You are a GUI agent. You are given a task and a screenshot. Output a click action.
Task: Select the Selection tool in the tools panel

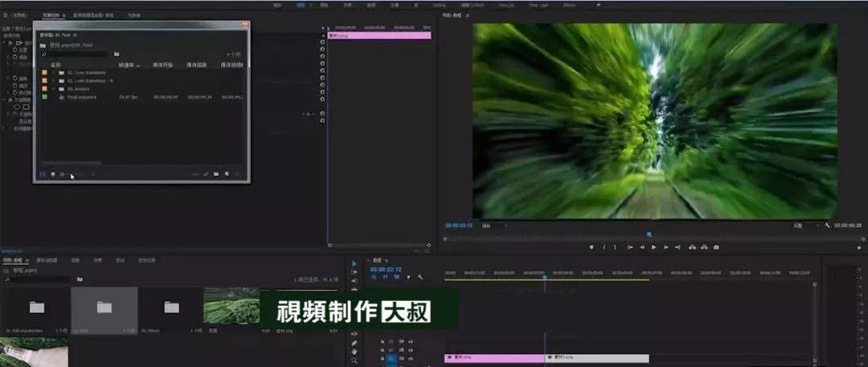pyautogui.click(x=354, y=263)
